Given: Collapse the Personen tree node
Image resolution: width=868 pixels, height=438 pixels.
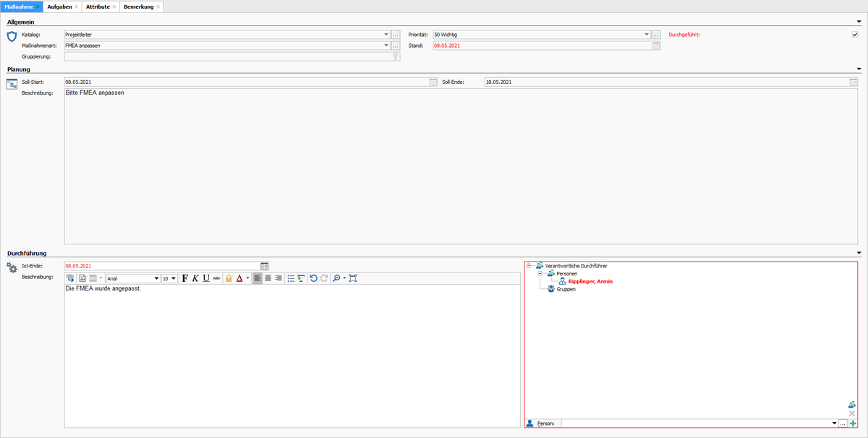Looking at the screenshot, I should pos(540,274).
